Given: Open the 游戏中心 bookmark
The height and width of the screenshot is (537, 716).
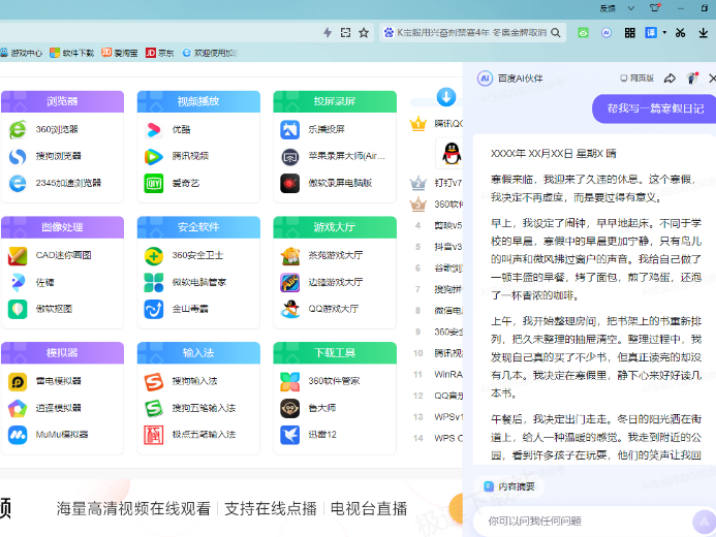Looking at the screenshot, I should 21,53.
